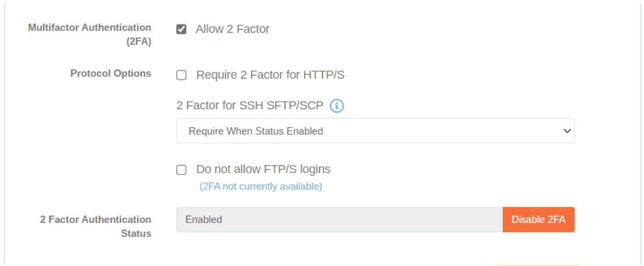This screenshot has height=266, width=644.
Task: Click the 'Allow 2 Factor' label text
Action: point(233,29)
